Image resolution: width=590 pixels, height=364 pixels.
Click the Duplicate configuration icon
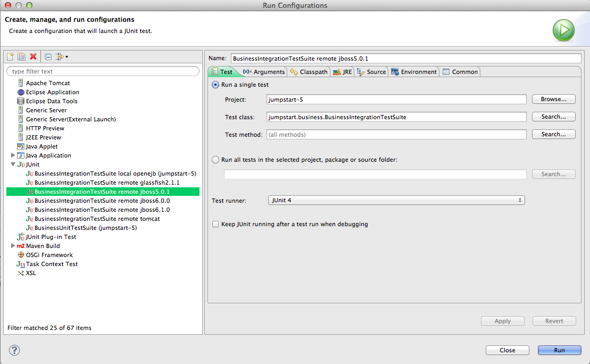tap(21, 56)
